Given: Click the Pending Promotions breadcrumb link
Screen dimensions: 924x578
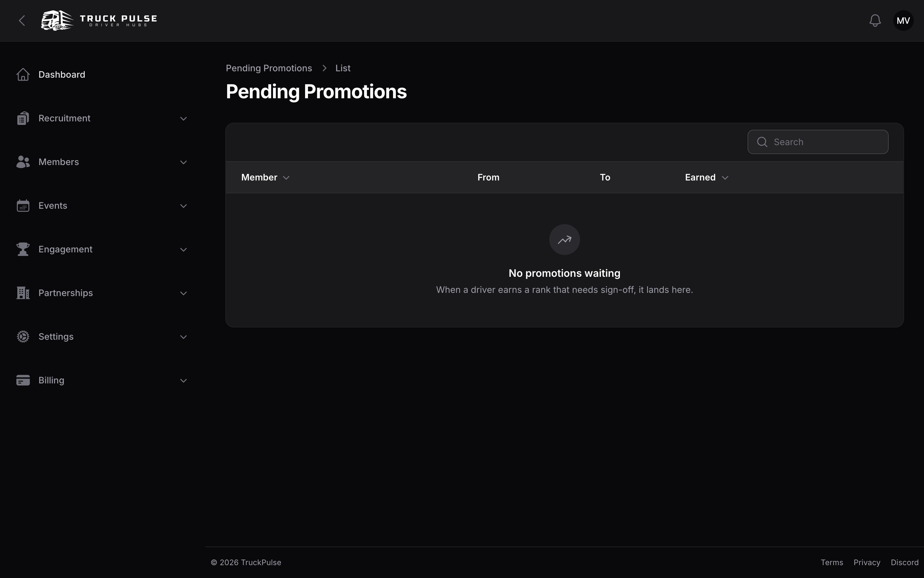Looking at the screenshot, I should pos(269,68).
